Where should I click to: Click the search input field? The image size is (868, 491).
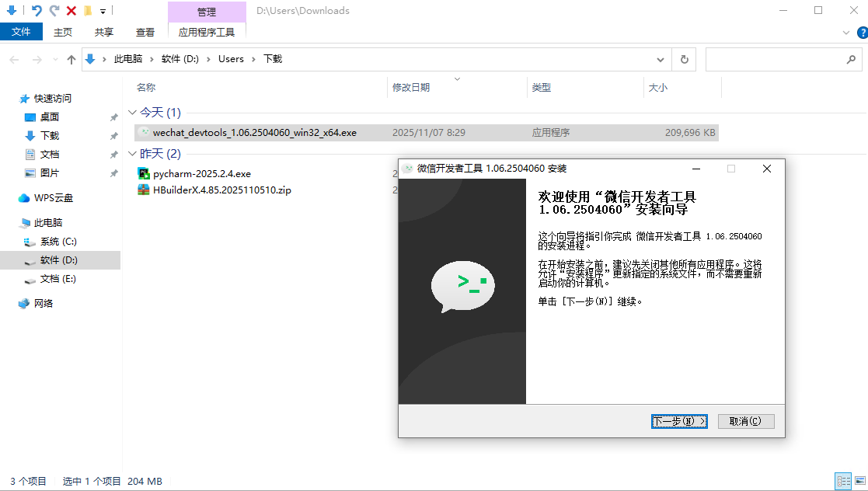(x=773, y=59)
